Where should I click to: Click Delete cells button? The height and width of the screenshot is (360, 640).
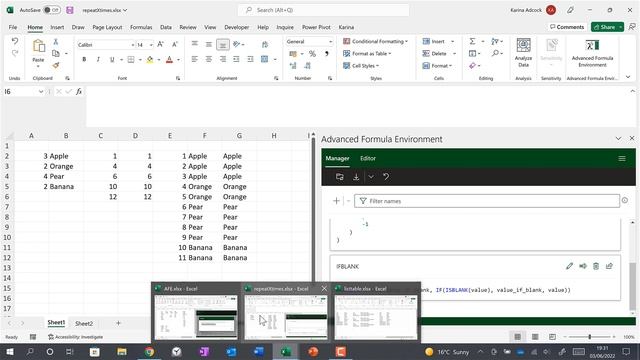(x=439, y=53)
